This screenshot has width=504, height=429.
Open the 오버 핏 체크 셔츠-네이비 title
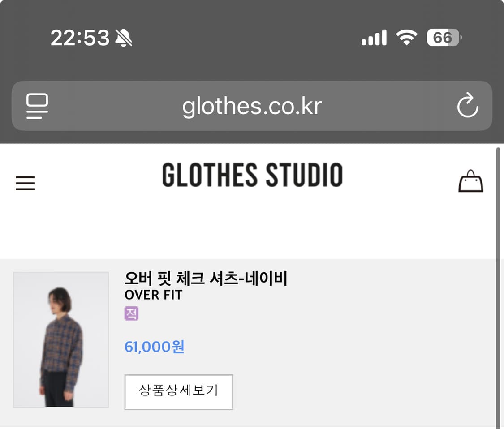tap(206, 279)
